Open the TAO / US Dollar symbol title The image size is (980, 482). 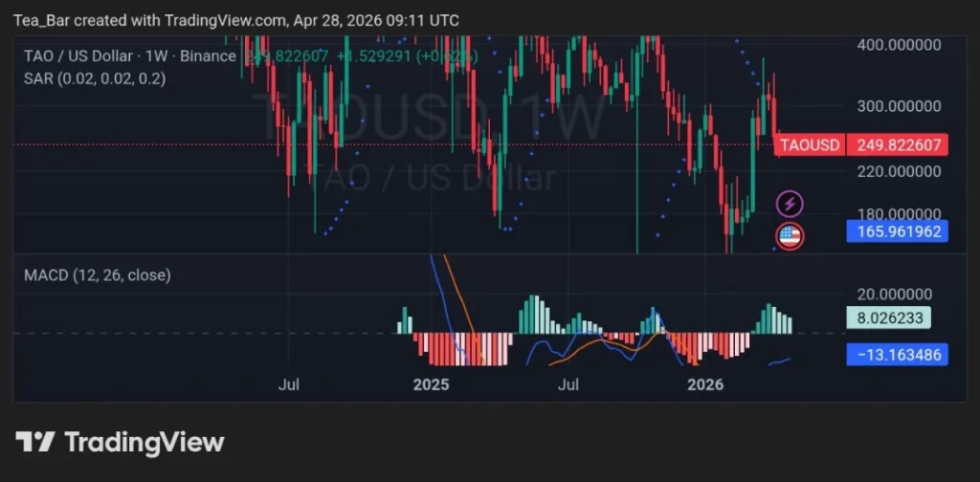pos(77,56)
